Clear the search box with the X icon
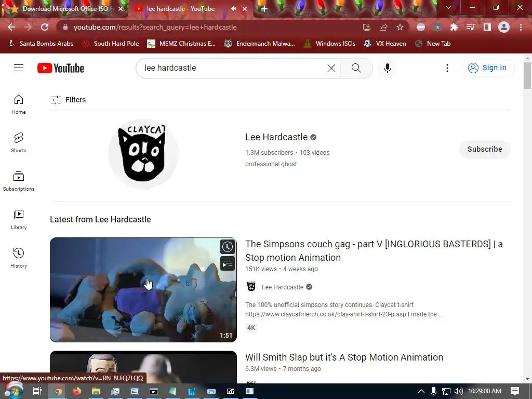Viewport: 532px width, 399px height. click(x=331, y=68)
